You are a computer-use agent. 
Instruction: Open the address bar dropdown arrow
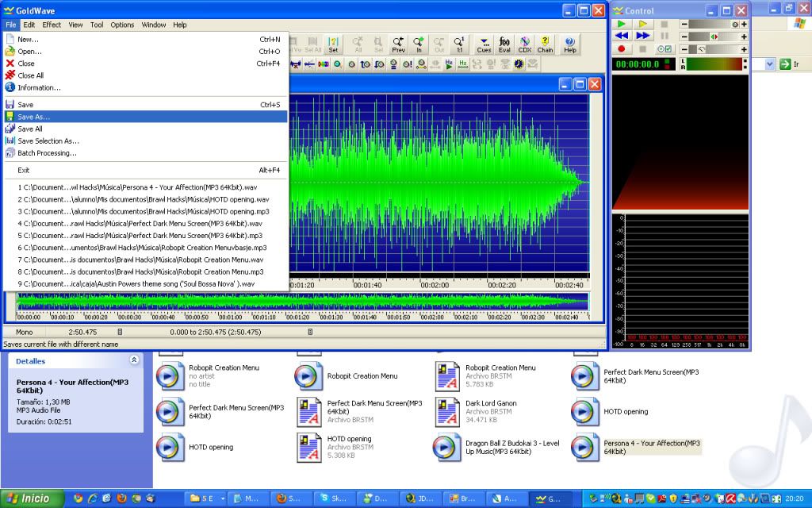point(769,64)
